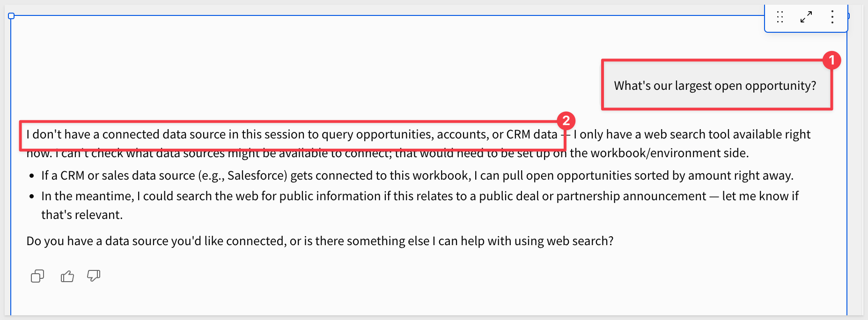The width and height of the screenshot is (868, 320).
Task: Expand the chat element to fullscreen
Action: [x=806, y=17]
